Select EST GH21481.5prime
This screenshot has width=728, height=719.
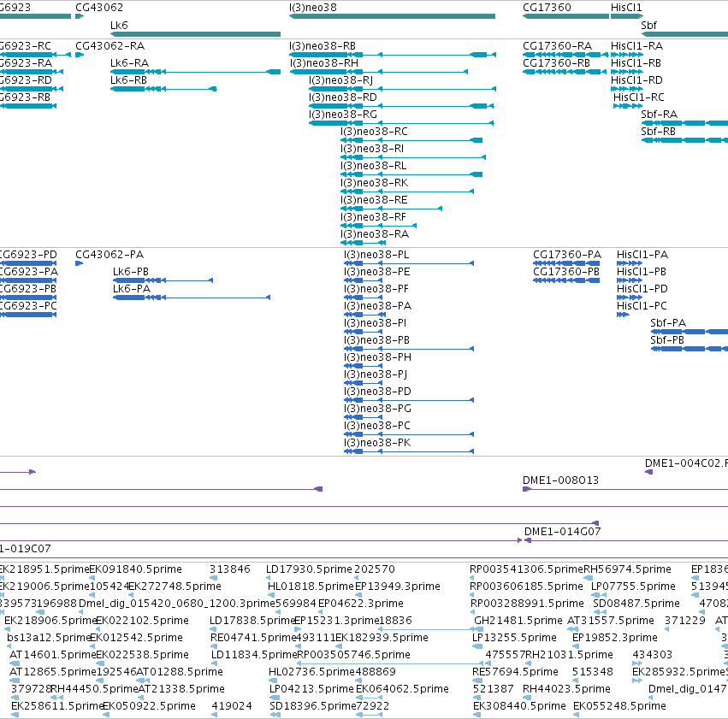(518, 621)
